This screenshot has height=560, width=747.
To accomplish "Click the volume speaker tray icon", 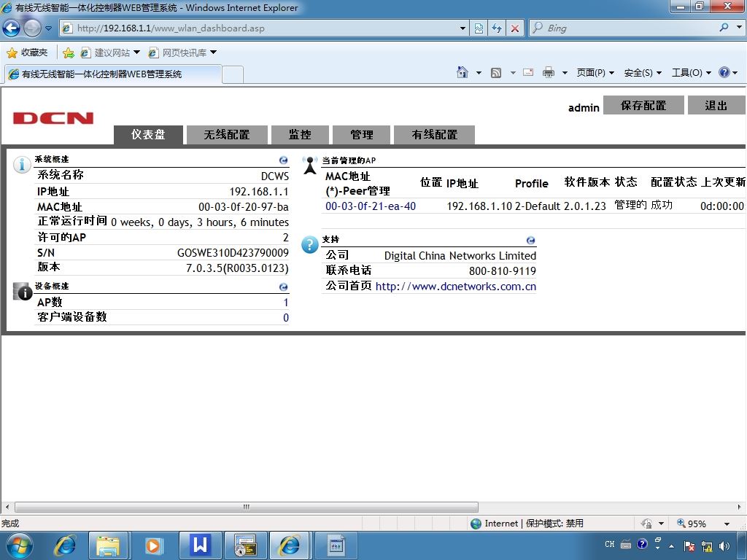I will pyautogui.click(x=724, y=546).
